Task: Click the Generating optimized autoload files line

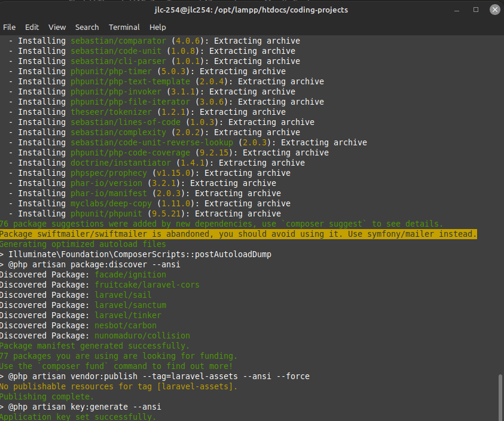Action: [x=83, y=244]
